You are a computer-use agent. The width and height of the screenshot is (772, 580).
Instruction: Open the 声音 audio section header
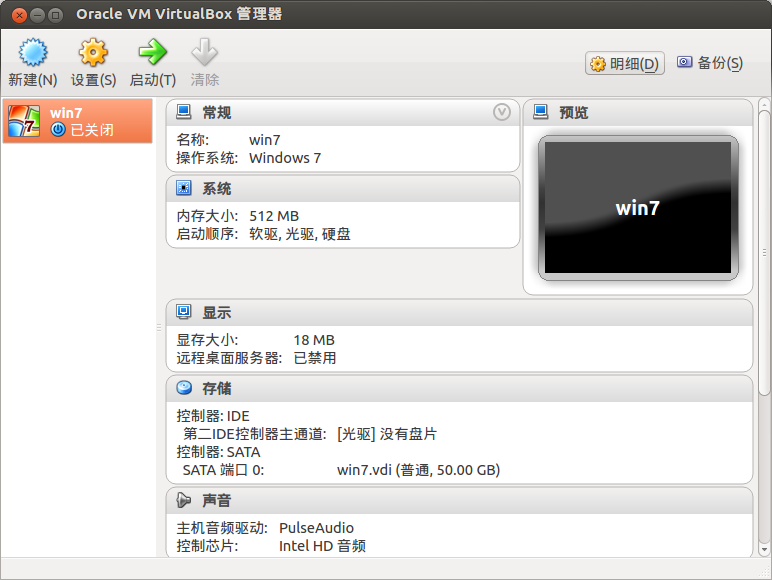[459, 501]
